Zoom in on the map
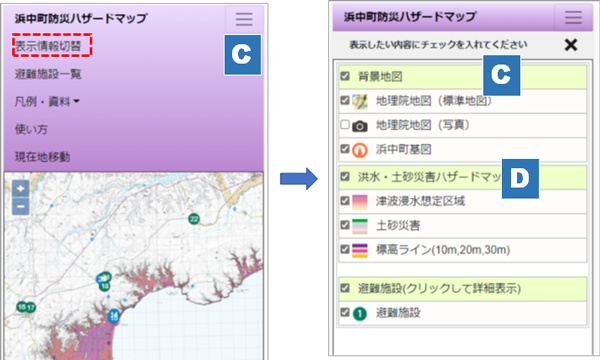 coord(21,189)
